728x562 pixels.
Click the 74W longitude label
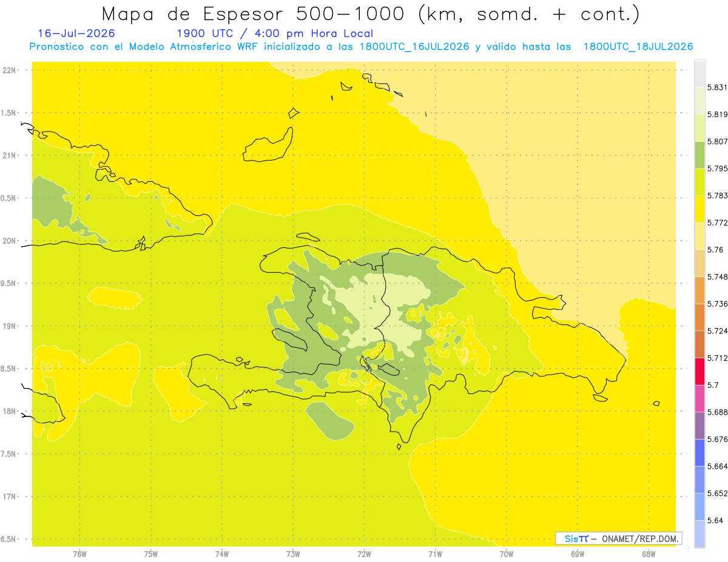222,554
